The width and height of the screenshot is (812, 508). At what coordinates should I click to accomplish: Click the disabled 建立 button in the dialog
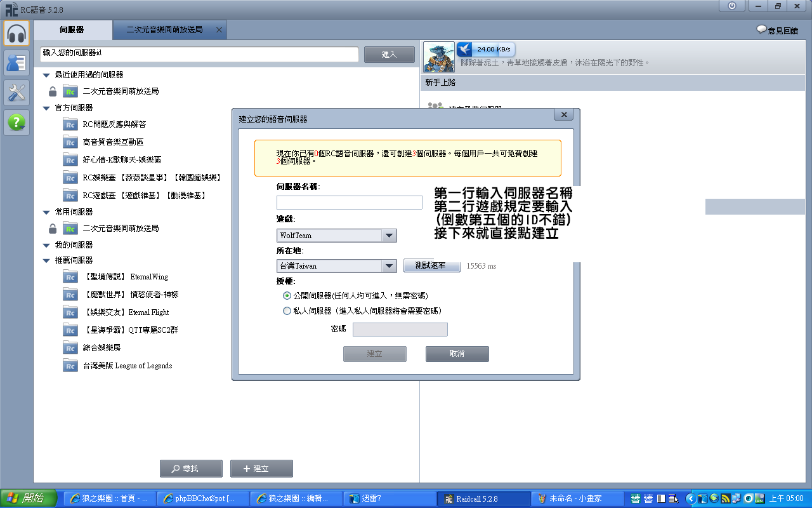coord(374,354)
